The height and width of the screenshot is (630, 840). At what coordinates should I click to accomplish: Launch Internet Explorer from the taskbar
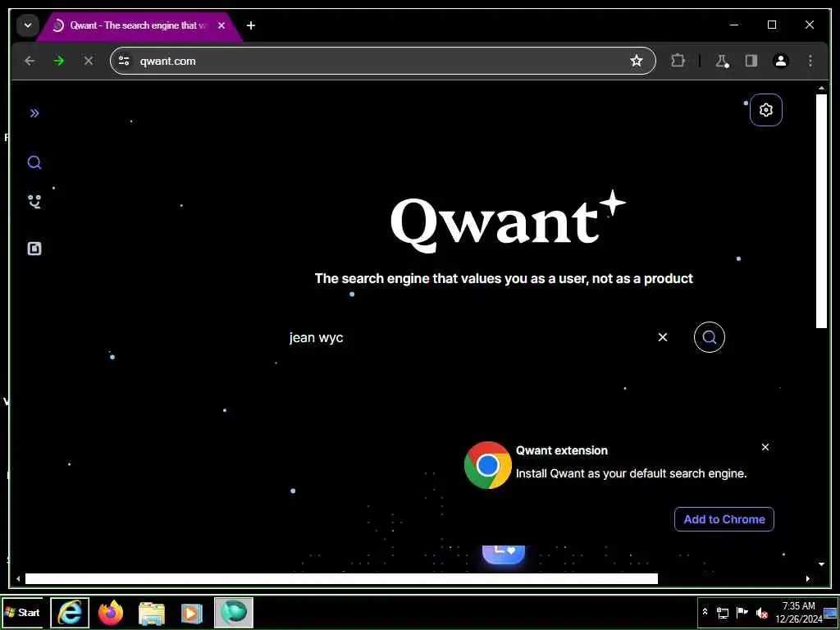pos(70,612)
